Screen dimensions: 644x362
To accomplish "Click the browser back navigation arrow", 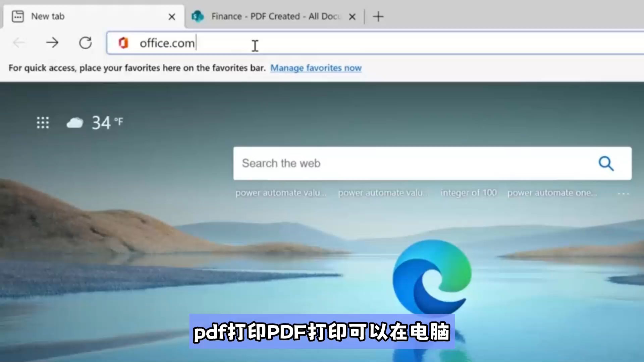I will coord(18,43).
